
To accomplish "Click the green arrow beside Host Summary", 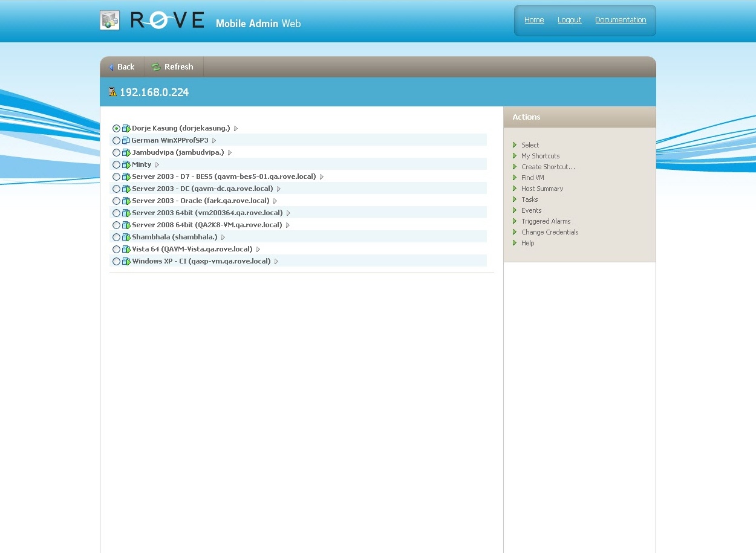I will click(x=515, y=189).
